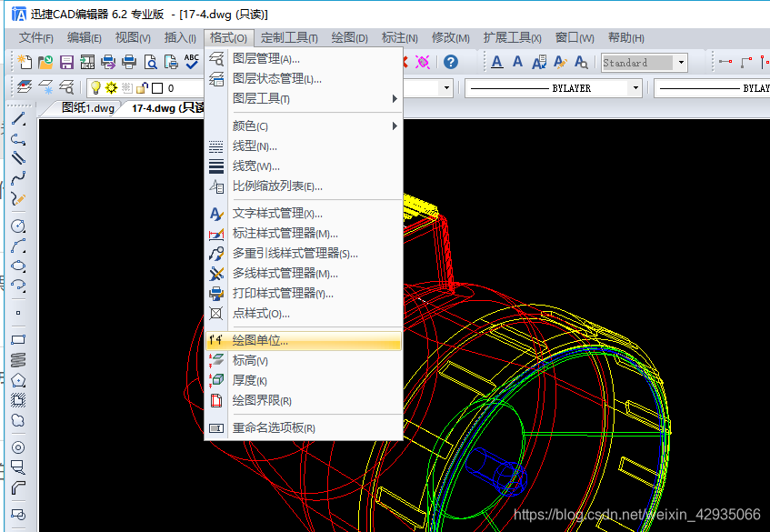Open 标注(N) menu
Image resolution: width=770 pixels, height=532 pixels.
[x=400, y=38]
